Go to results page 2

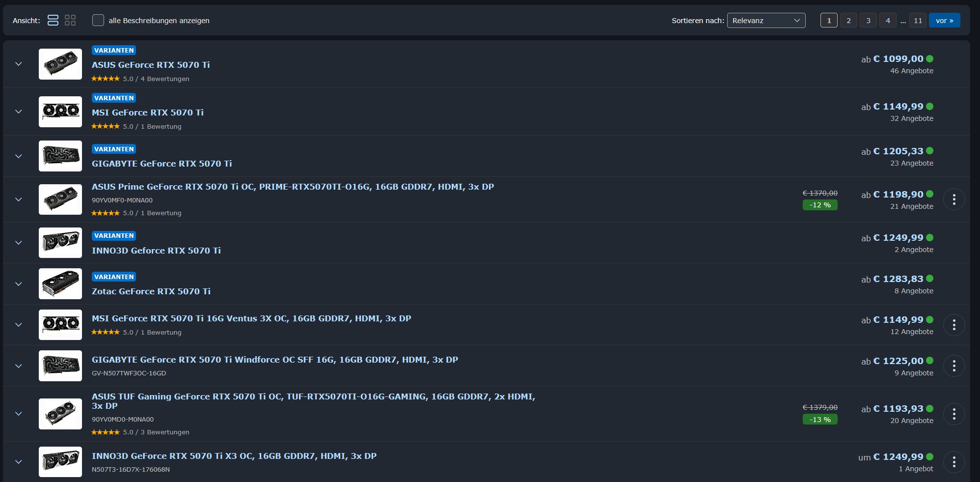click(848, 21)
